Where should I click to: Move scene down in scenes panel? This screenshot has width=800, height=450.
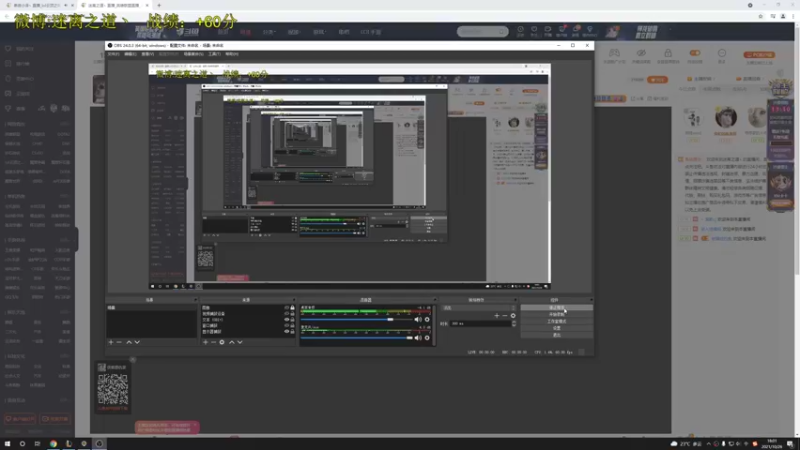[137, 342]
